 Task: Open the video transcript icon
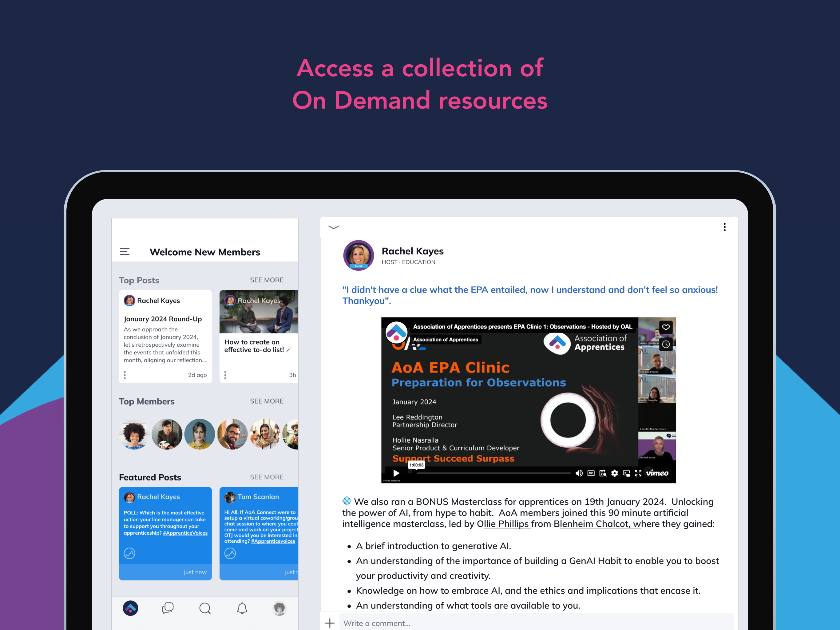tap(603, 473)
